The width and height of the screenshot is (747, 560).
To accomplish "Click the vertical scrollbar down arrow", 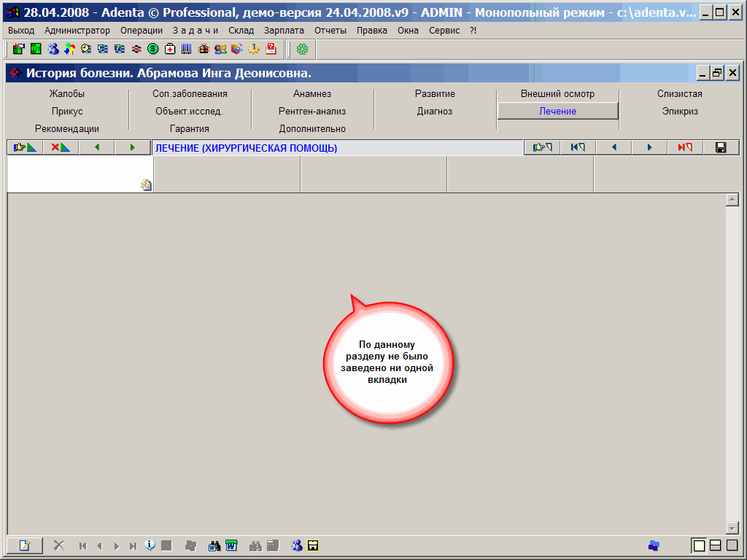I will pos(732,527).
